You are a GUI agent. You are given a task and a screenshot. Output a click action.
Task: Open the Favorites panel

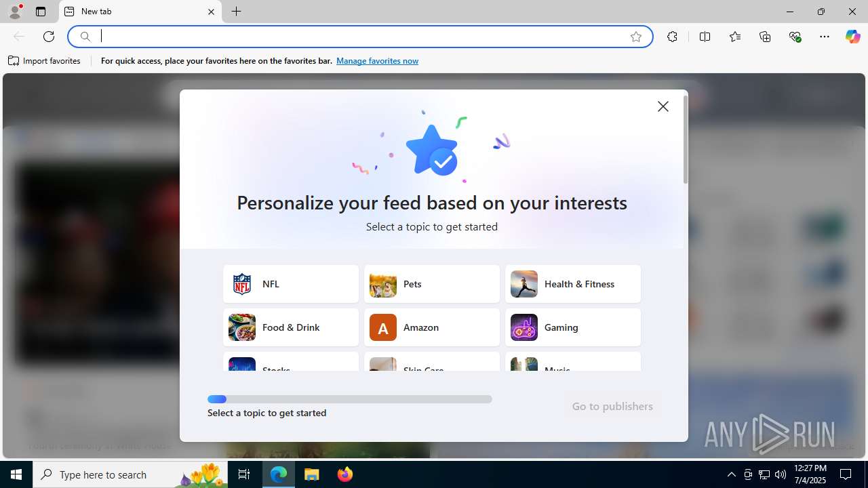[x=734, y=37]
